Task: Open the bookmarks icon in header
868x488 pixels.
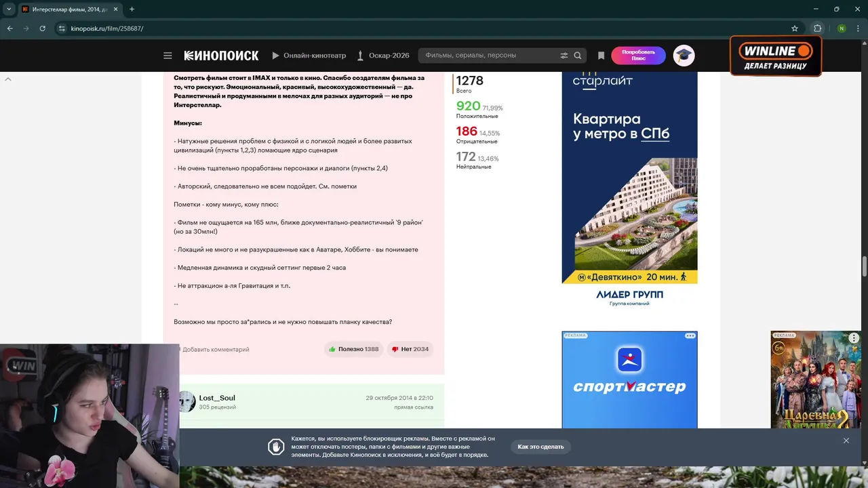Action: [x=601, y=56]
